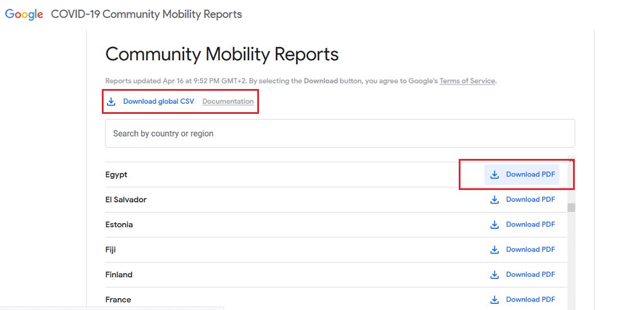The width and height of the screenshot is (644, 310).
Task: Download PDF report for Finland
Action: (x=522, y=274)
